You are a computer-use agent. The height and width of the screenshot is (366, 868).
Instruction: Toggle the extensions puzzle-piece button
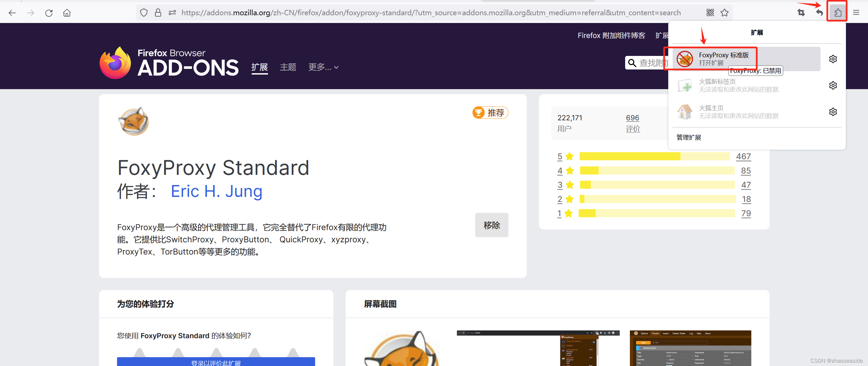pos(837,13)
